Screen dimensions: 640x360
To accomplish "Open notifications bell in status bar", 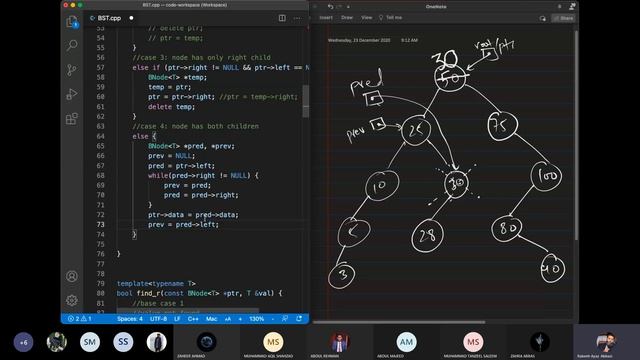I will point(299,319).
